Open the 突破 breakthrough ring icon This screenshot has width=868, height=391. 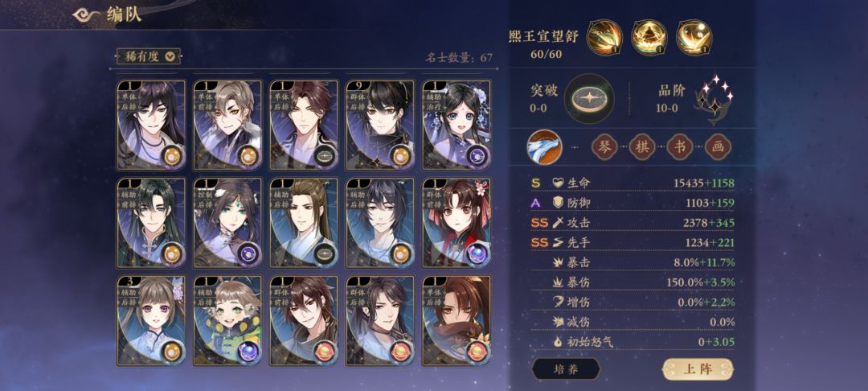[589, 99]
